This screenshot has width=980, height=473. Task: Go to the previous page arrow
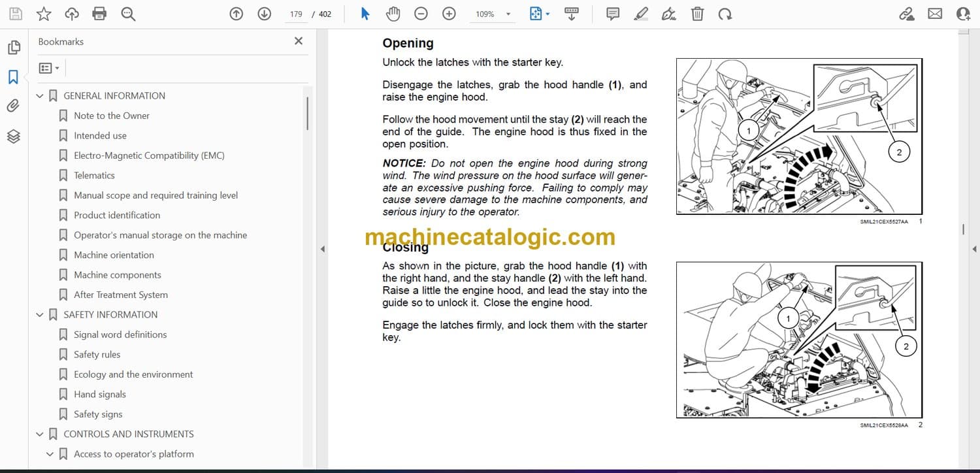(237, 14)
